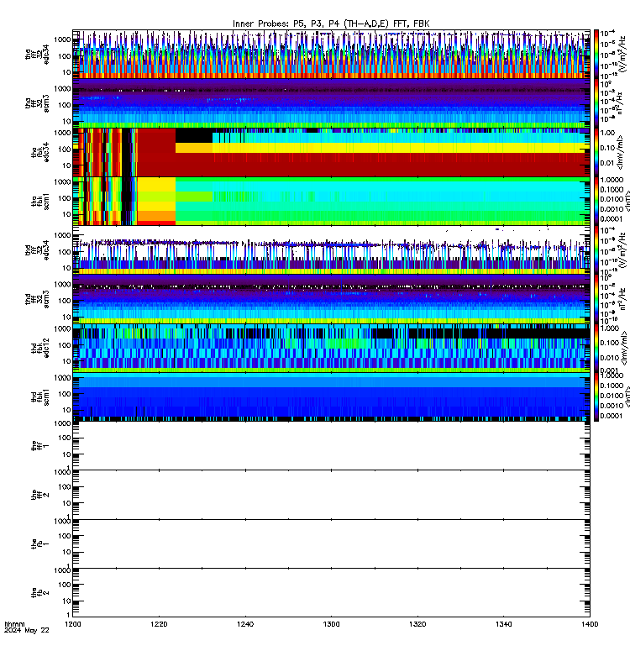Click the thd fbk edc12 color bar
630x672 pixels.
pos(596,348)
